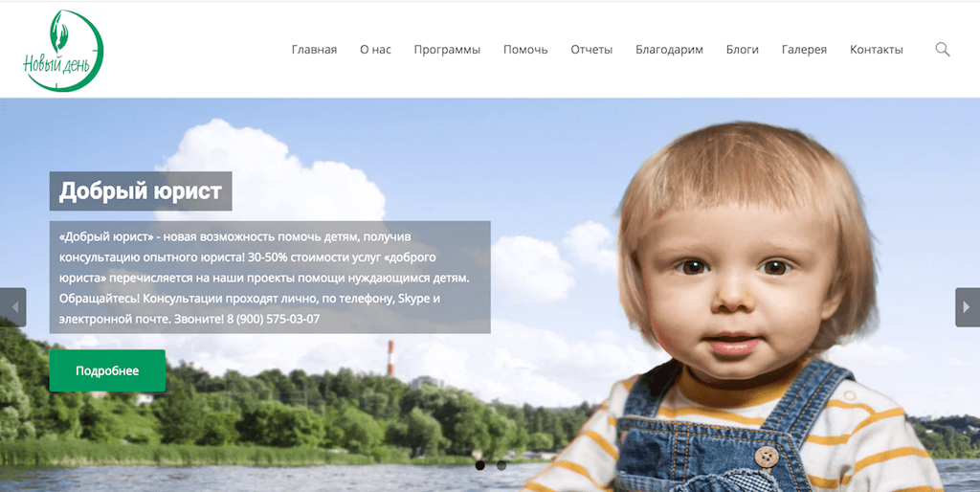Go to previous slide arrow
Screen dimensions: 980x492
(13, 307)
